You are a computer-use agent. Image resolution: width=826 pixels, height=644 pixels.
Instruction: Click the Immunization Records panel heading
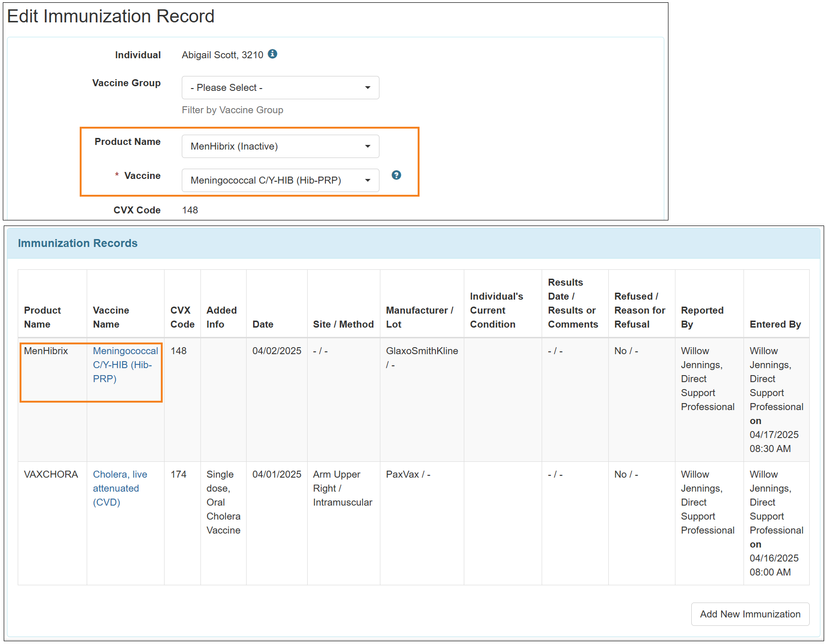pos(78,243)
